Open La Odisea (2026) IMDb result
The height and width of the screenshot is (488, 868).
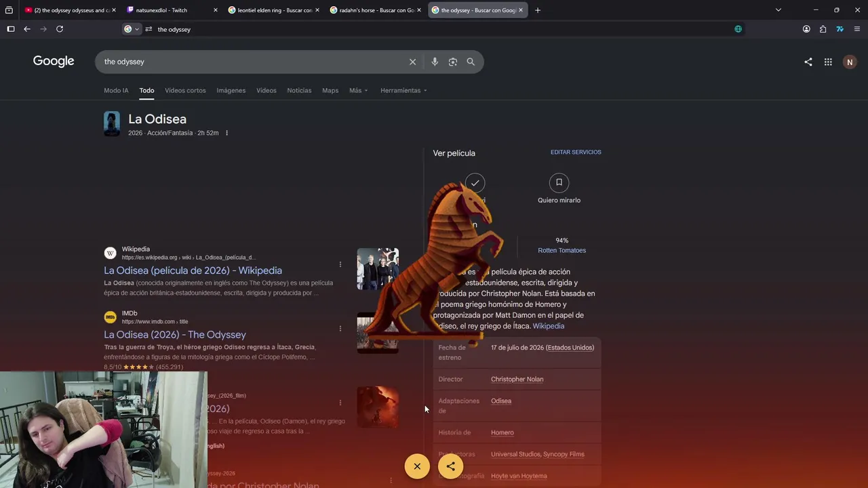coord(175,335)
